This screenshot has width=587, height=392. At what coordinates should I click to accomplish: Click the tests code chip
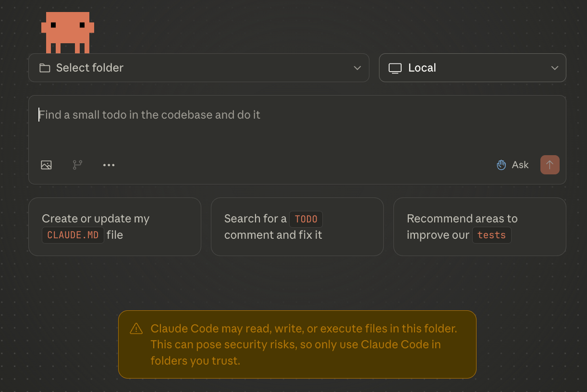tap(491, 235)
